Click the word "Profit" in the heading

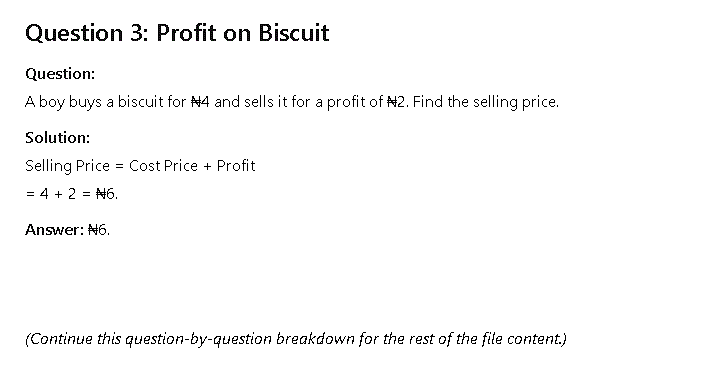(x=187, y=33)
